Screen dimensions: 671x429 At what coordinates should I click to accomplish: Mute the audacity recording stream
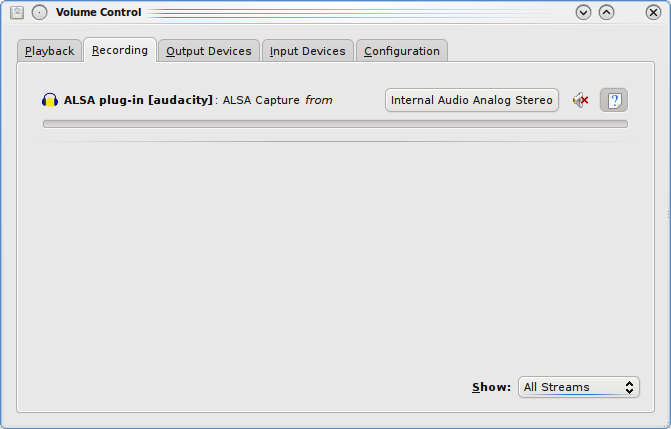click(x=581, y=100)
